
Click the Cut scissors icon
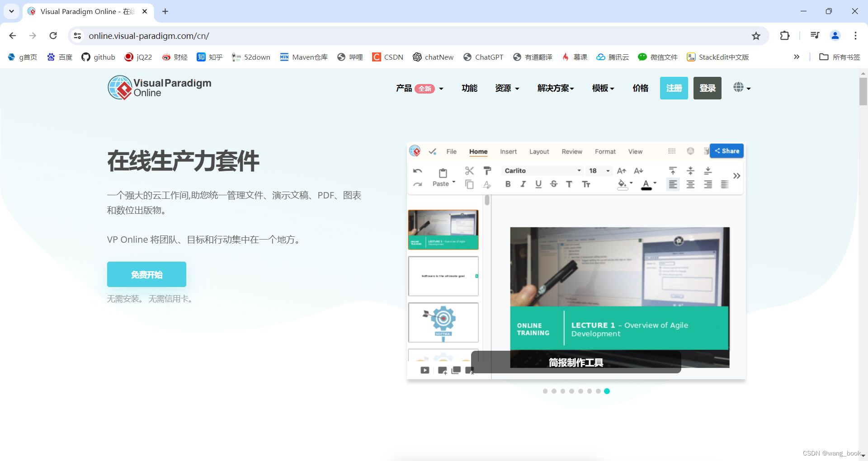(x=469, y=171)
